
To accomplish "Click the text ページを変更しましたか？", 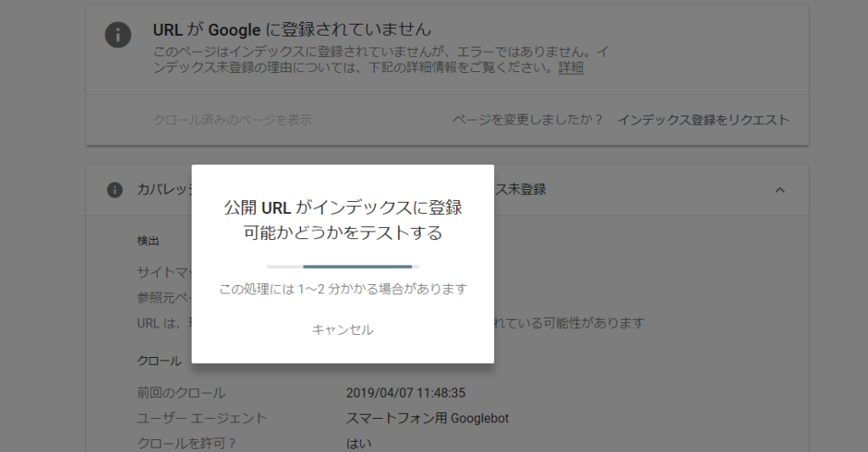I will click(x=527, y=120).
